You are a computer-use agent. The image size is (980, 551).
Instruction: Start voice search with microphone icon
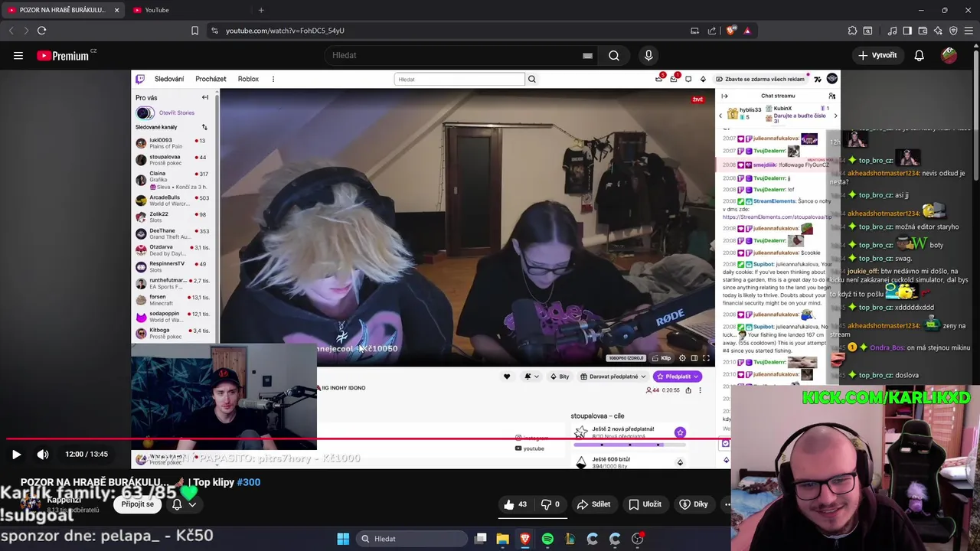648,55
